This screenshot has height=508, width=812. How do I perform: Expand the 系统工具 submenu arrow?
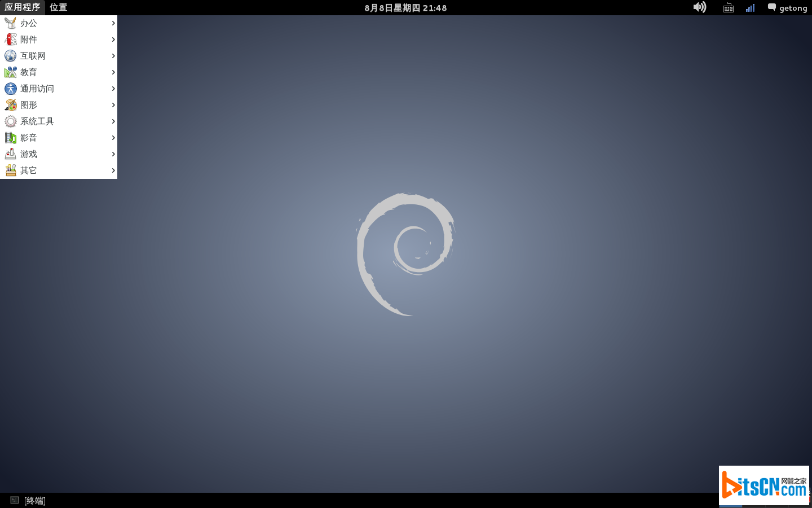113,121
